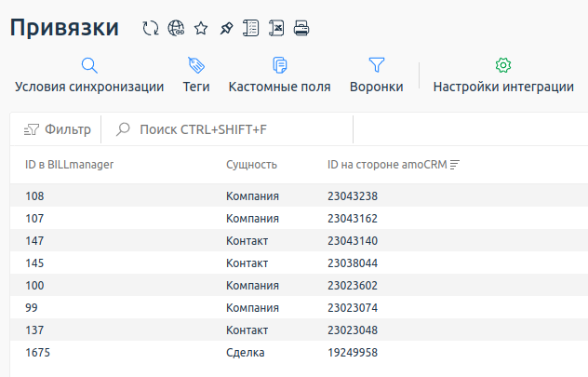Export table using the Excel icon
588x377 pixels.
point(275,29)
